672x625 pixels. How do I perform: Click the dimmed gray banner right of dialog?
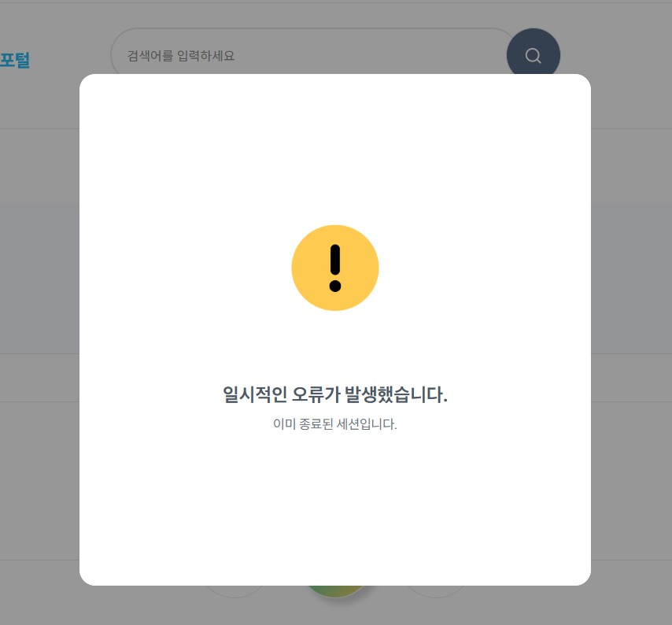[x=631, y=279]
